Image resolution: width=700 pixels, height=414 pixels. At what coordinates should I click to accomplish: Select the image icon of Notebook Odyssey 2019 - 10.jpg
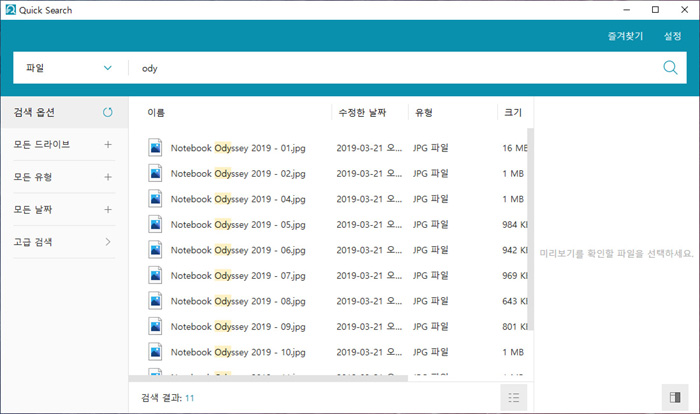[155, 351]
